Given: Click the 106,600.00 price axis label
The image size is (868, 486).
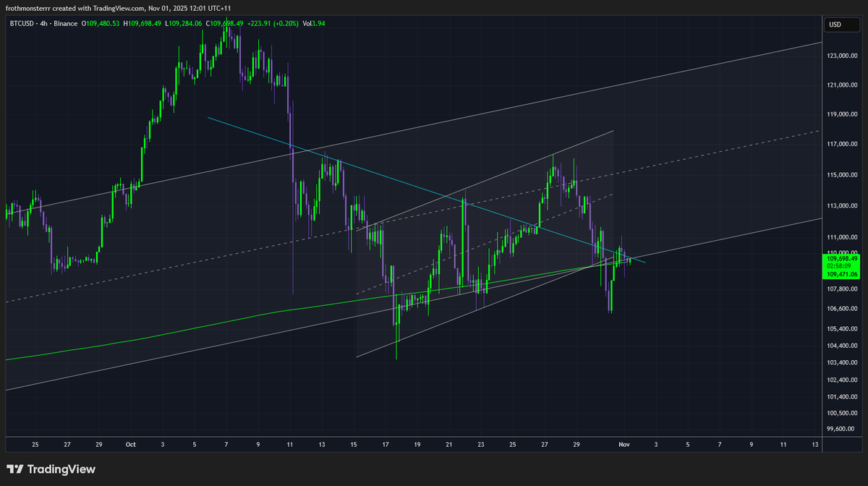Looking at the screenshot, I should click(x=843, y=309).
